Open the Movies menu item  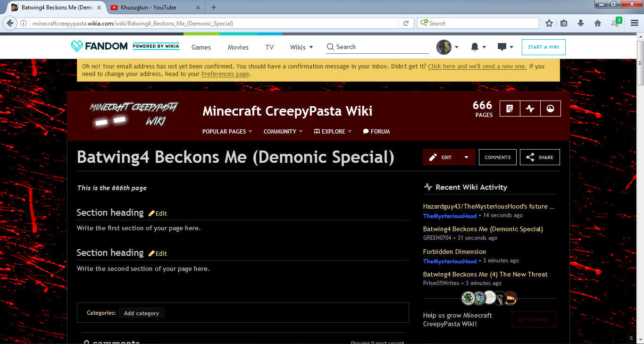pos(238,47)
